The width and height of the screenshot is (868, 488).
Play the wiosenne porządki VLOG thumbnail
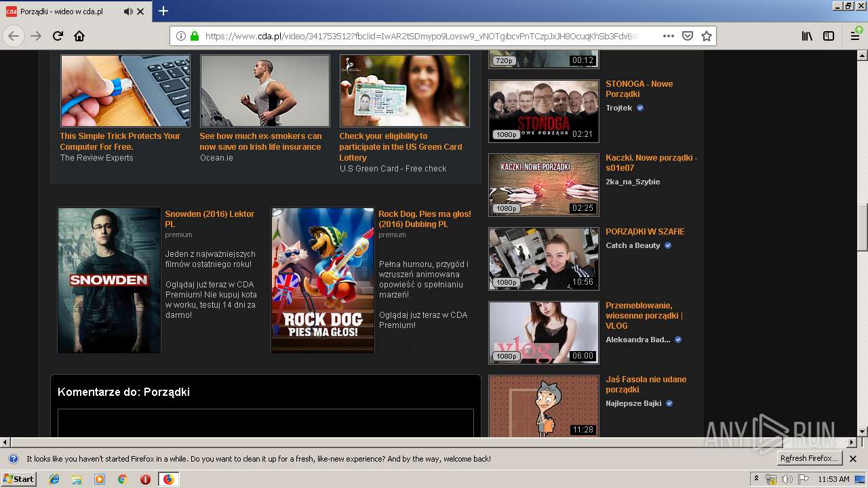[x=544, y=333]
